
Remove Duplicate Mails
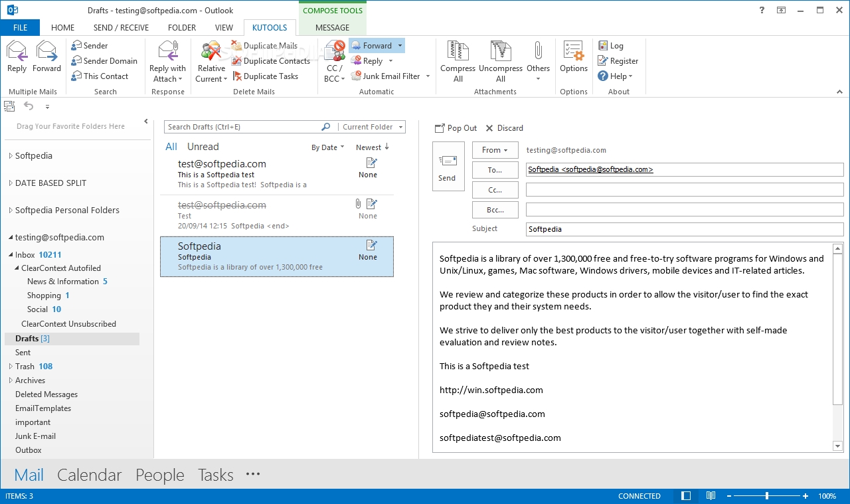click(264, 46)
